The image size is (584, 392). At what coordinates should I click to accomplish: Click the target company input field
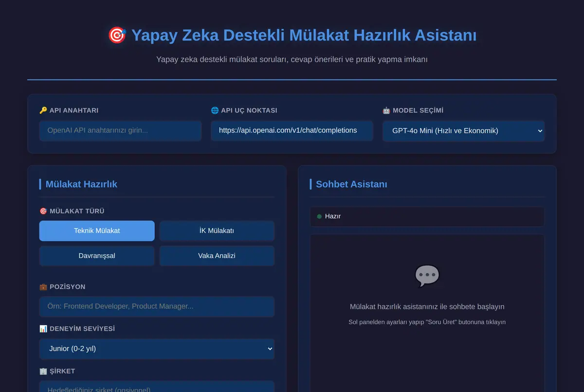157,387
